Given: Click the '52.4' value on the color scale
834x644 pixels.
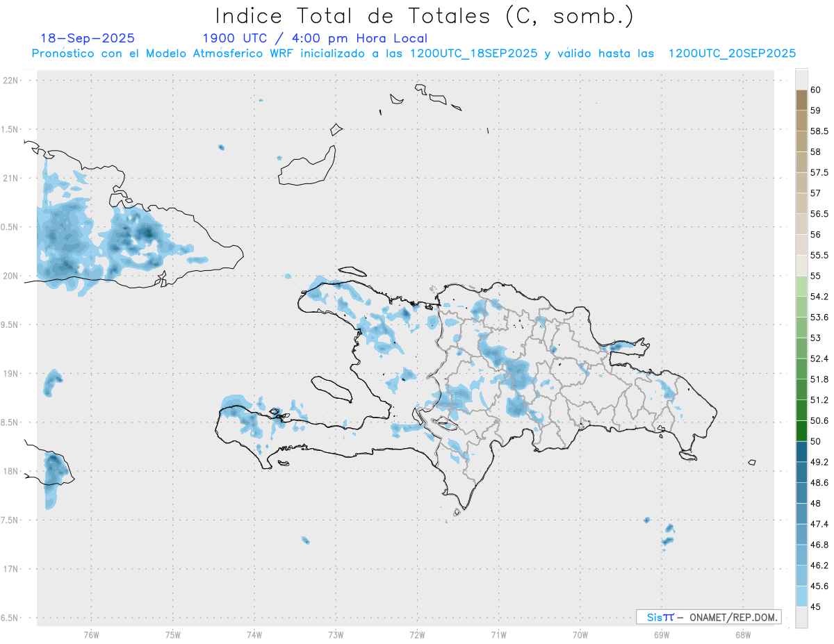Looking at the screenshot, I should (x=819, y=358).
